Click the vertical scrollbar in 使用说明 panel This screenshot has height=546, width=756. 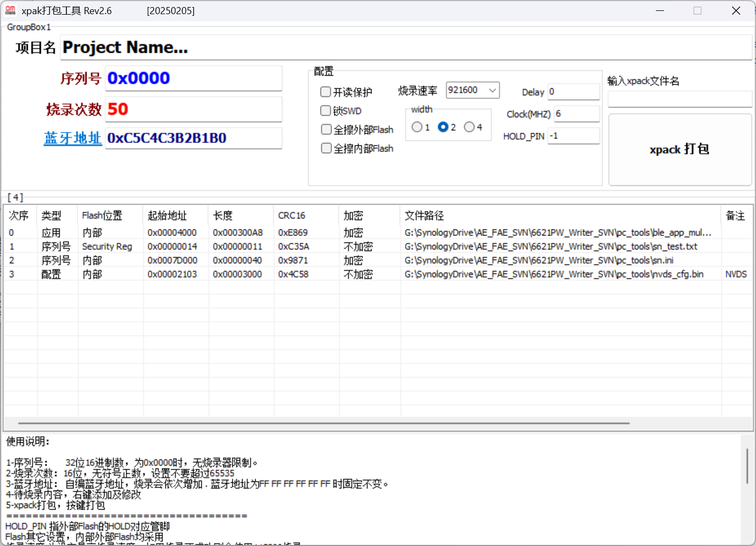747,466
